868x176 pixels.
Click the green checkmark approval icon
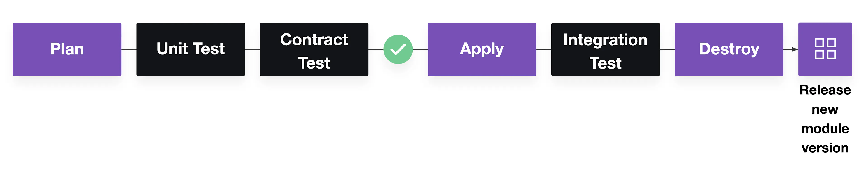398,49
